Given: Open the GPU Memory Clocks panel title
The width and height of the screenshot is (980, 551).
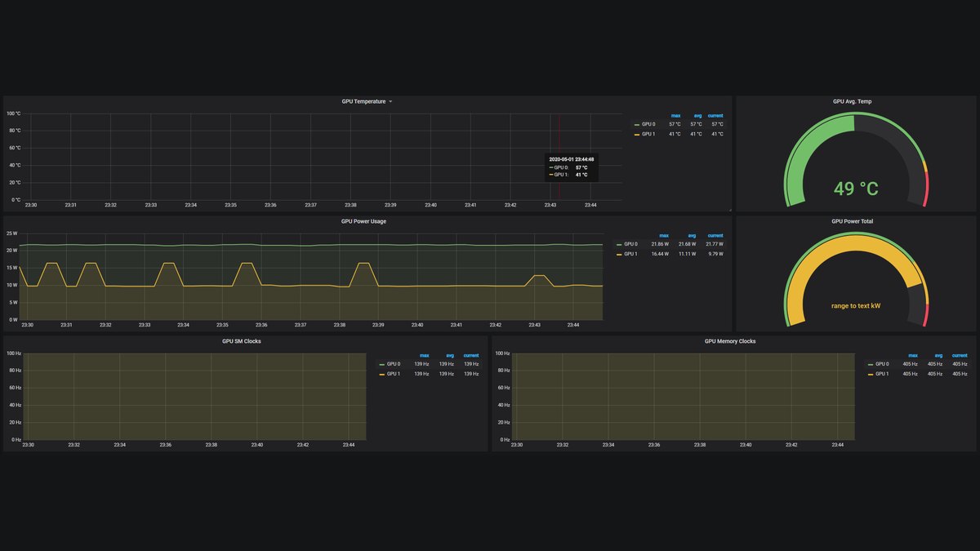Looking at the screenshot, I should (x=730, y=341).
